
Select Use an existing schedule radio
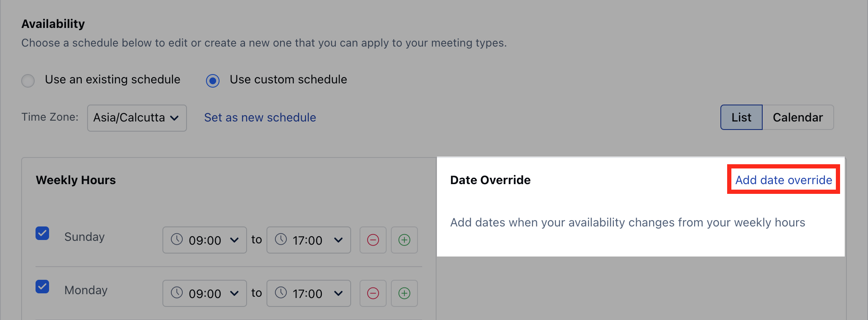[x=28, y=80]
